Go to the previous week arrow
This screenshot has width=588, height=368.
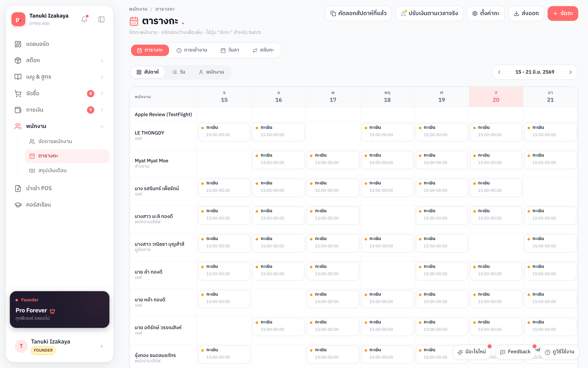click(499, 72)
